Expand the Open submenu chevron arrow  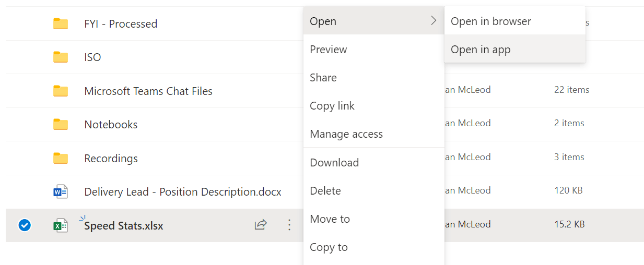pos(434,21)
